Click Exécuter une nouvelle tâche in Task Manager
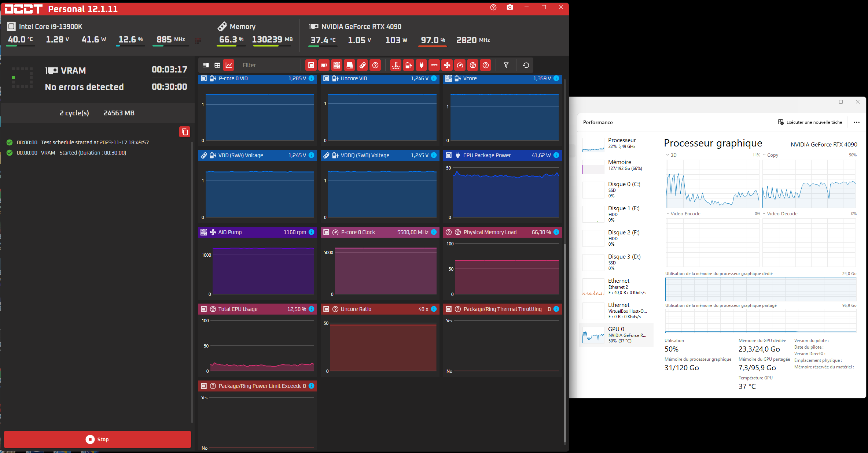The width and height of the screenshot is (868, 453). coord(810,122)
